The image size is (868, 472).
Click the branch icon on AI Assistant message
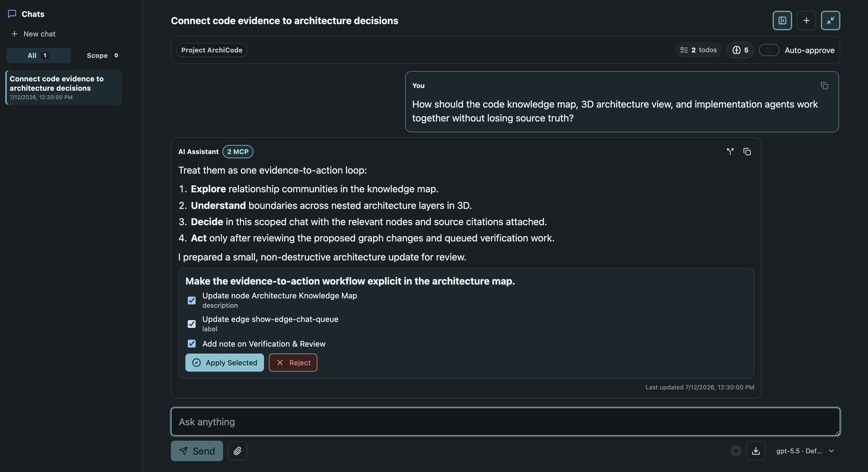(x=730, y=152)
